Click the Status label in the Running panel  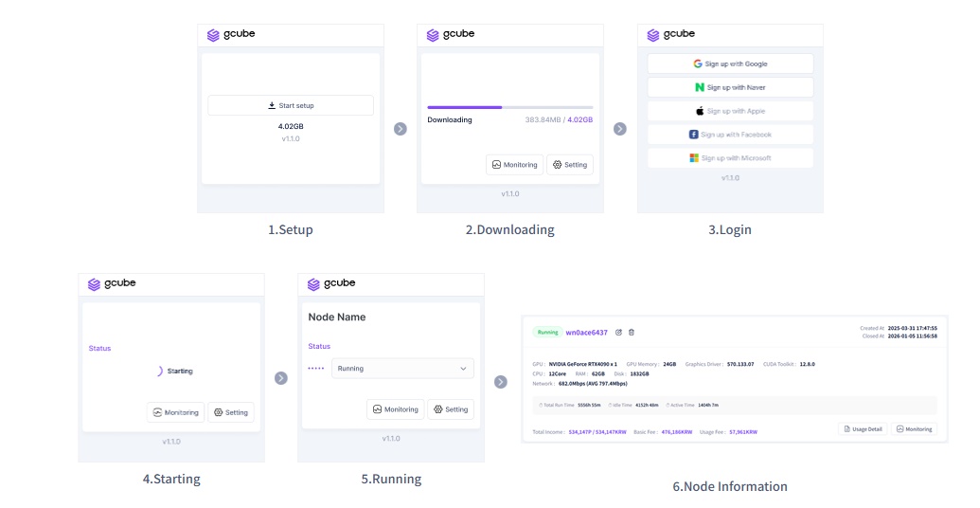point(319,347)
